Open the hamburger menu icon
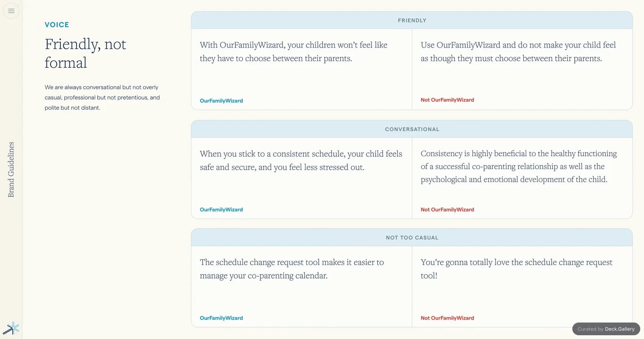644x339 pixels. (11, 11)
